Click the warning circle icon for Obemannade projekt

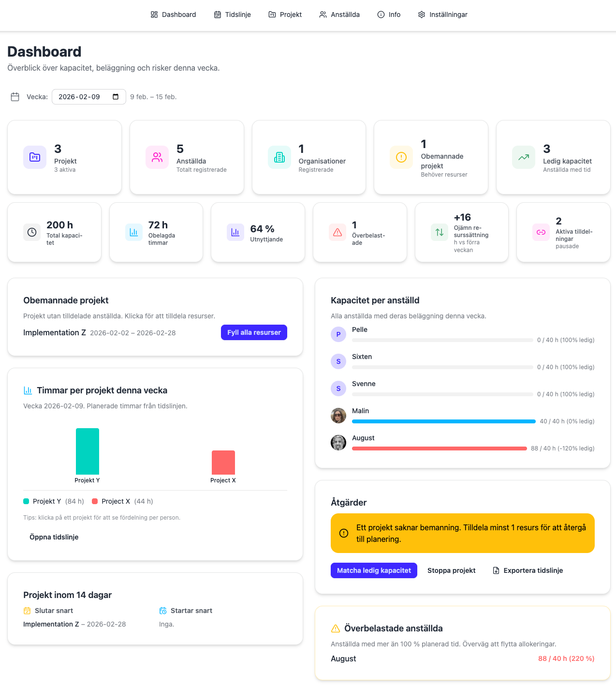[x=401, y=157]
